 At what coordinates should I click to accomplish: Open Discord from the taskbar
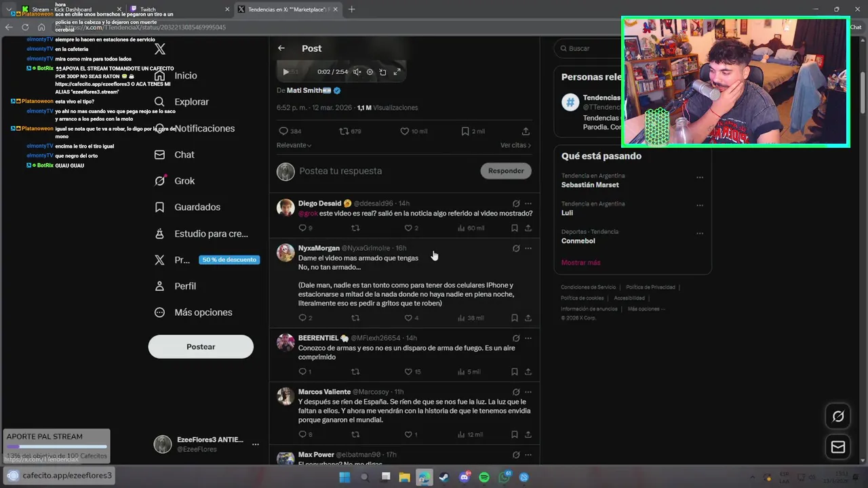click(x=465, y=477)
